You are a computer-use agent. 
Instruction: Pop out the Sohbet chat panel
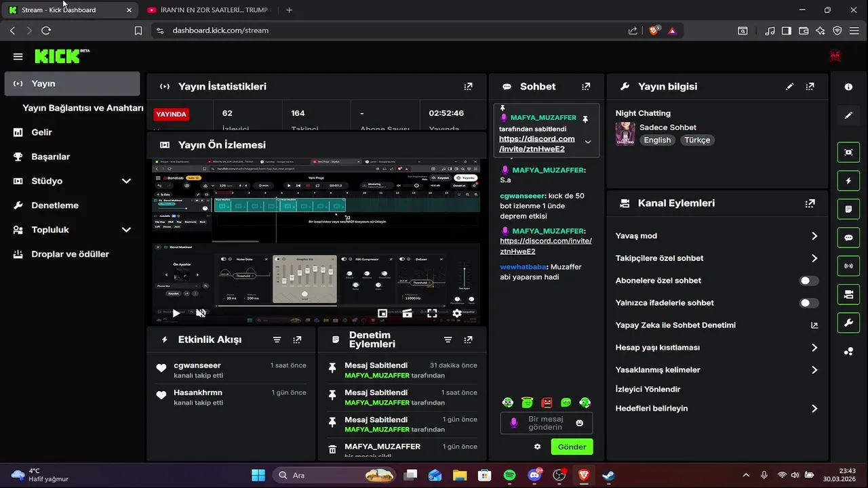(586, 87)
